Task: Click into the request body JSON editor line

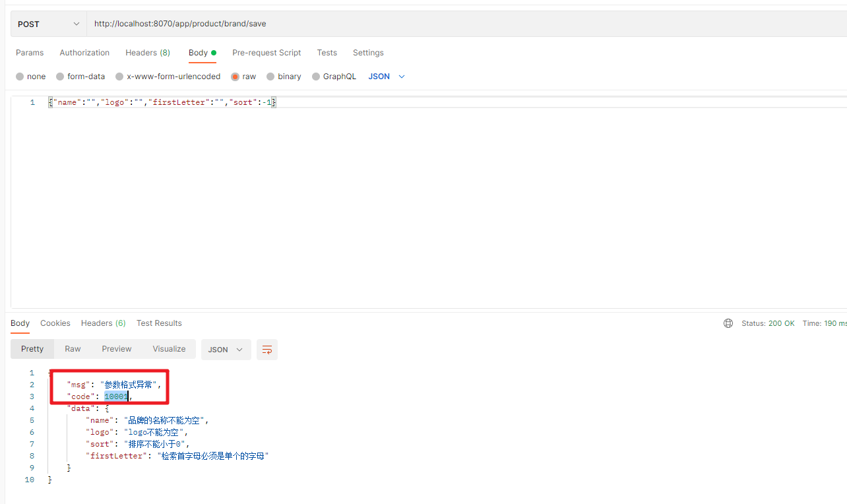Action: 162,102
